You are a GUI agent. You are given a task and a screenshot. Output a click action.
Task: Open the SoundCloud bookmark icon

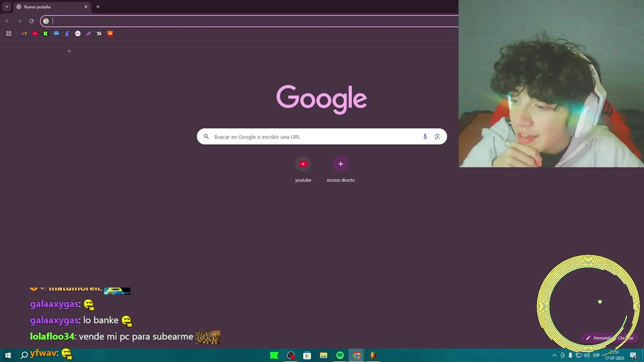tap(110, 34)
